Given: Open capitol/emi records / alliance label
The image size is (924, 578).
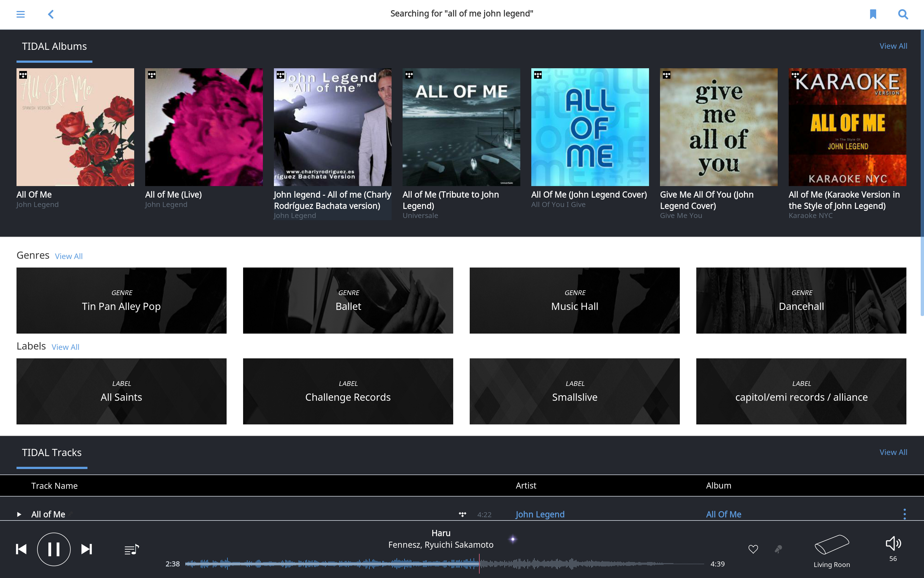Looking at the screenshot, I should pos(801,391).
